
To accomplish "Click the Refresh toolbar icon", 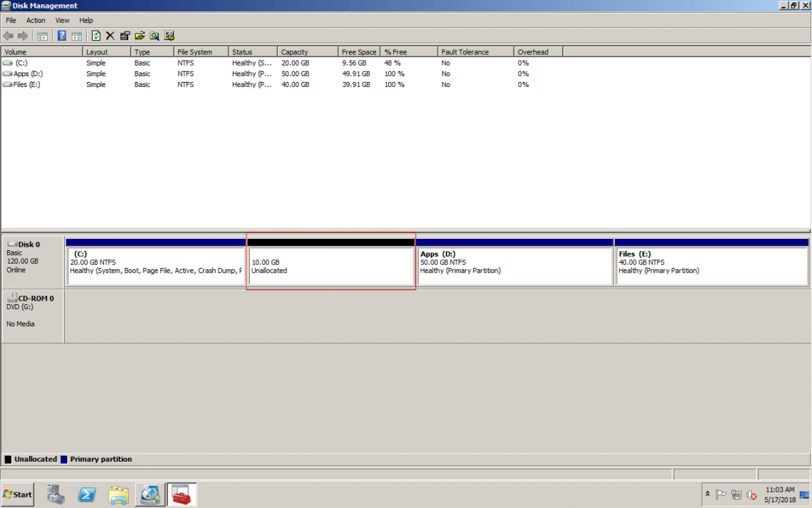I will coord(95,36).
